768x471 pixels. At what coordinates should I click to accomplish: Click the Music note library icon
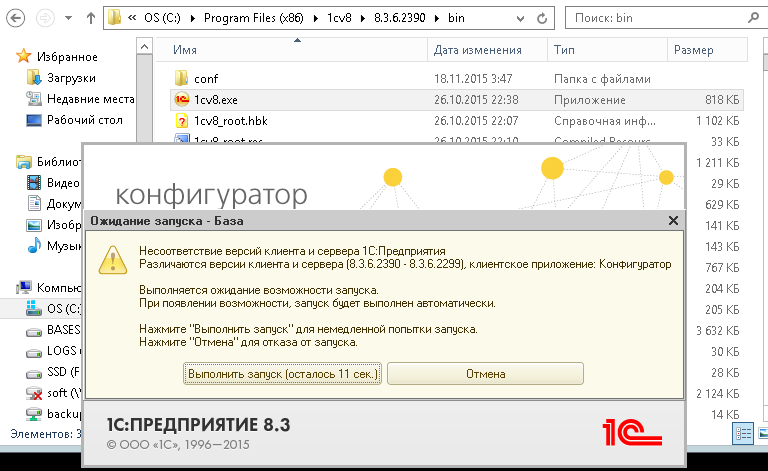(34, 245)
